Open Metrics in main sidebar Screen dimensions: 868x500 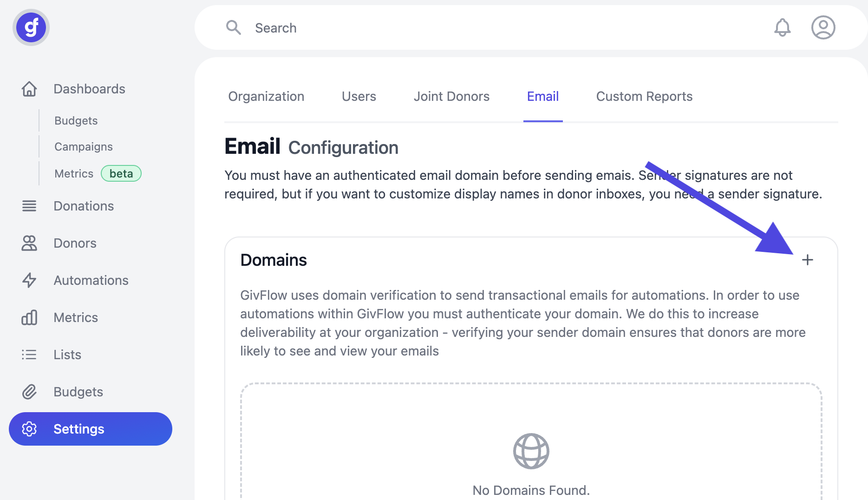[76, 317]
